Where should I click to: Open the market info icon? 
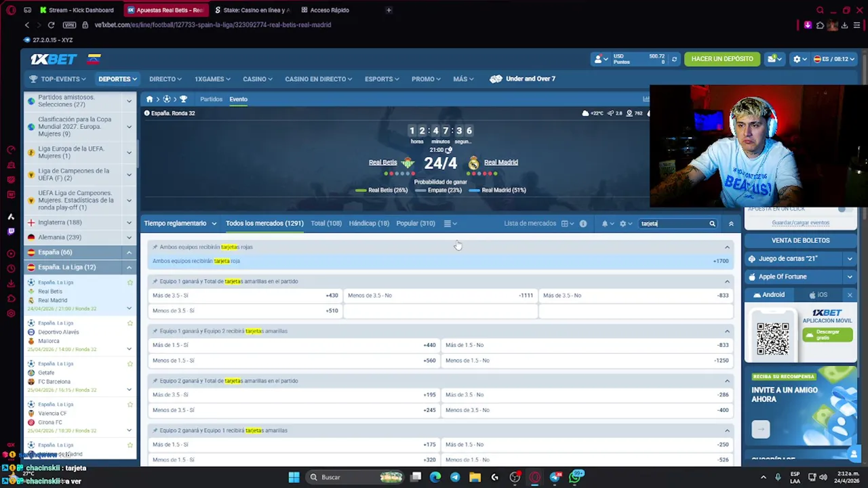tap(583, 224)
